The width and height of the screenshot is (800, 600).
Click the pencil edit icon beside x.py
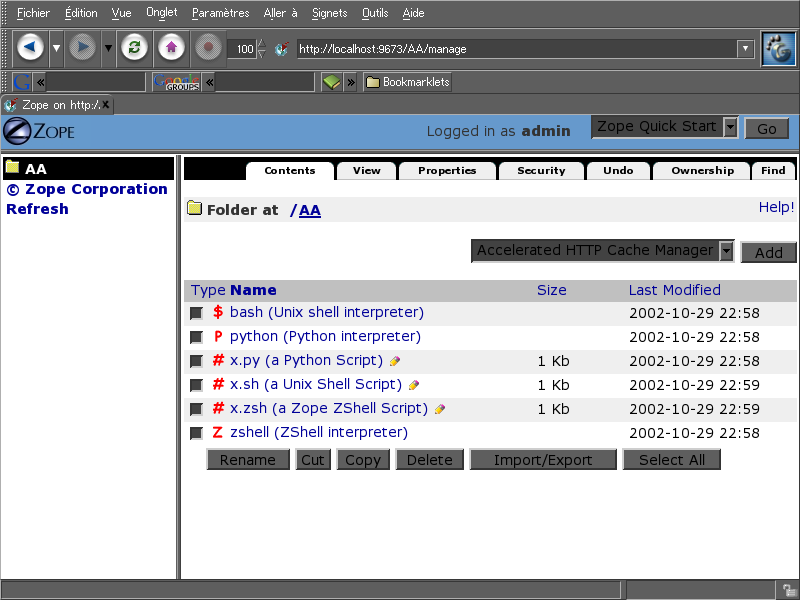coord(395,361)
